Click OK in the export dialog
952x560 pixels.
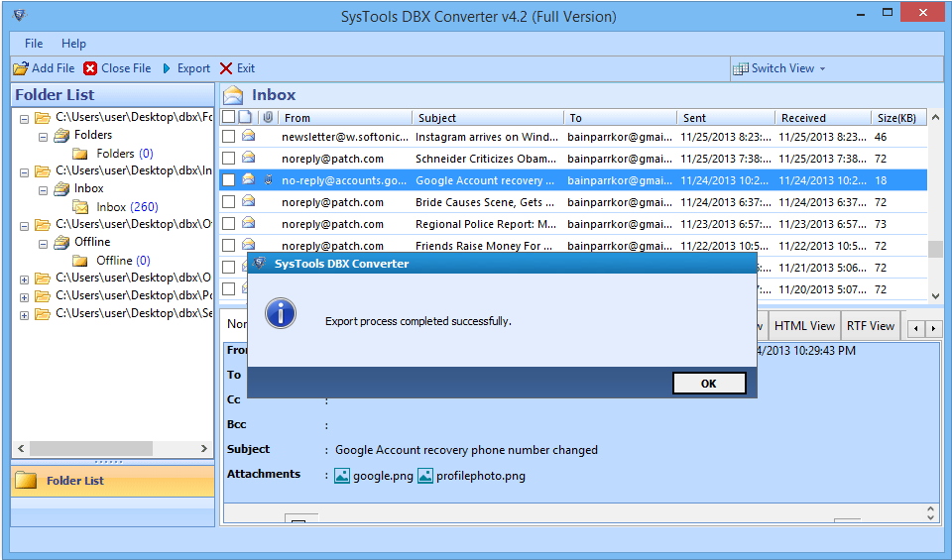tap(709, 384)
